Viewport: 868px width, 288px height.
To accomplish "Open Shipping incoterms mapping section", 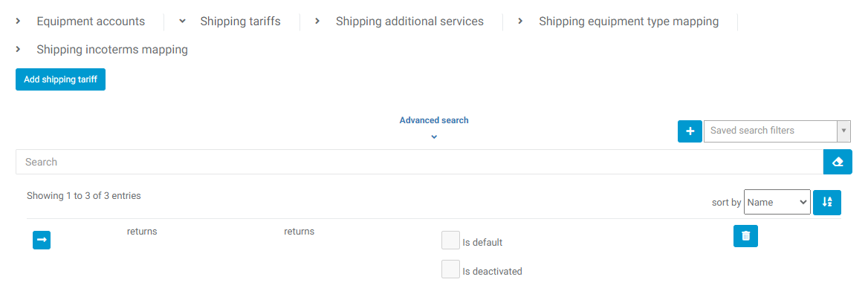I will 112,50.
